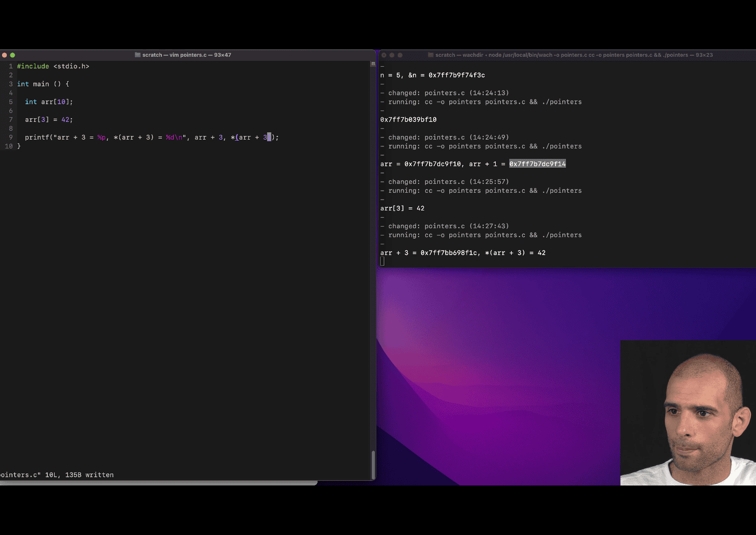Click the scroll indicator icon atop the vim scrollbar
The width and height of the screenshot is (756, 535).
[x=373, y=64]
